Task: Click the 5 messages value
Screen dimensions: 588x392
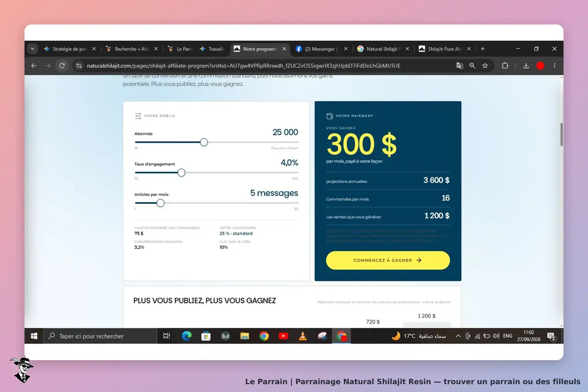Action: [274, 193]
